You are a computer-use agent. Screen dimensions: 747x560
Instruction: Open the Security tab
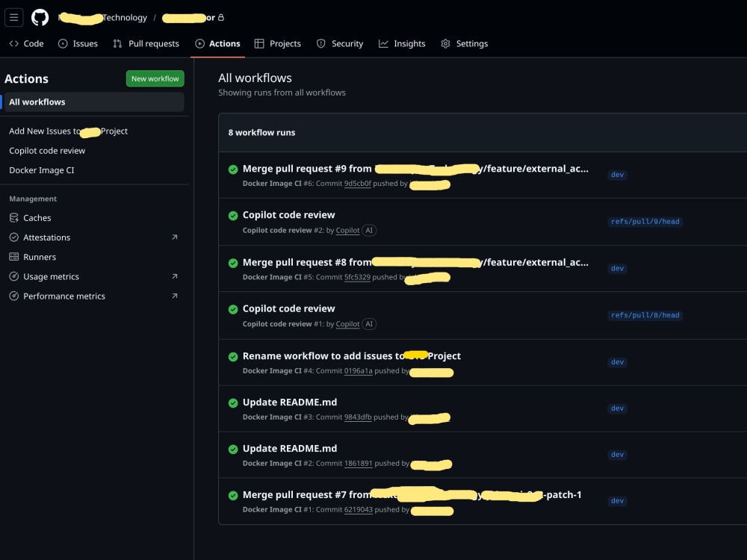[x=340, y=44]
